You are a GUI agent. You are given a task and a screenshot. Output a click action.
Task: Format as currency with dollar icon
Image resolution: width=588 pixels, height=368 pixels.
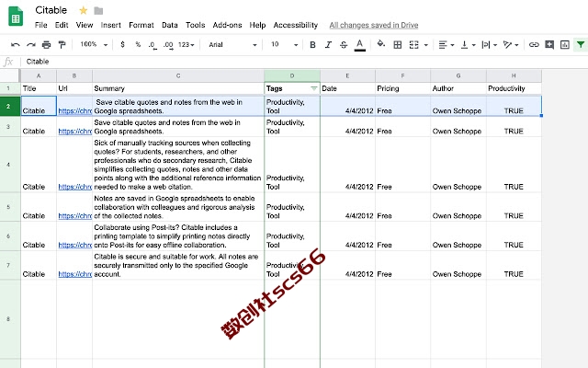(122, 44)
